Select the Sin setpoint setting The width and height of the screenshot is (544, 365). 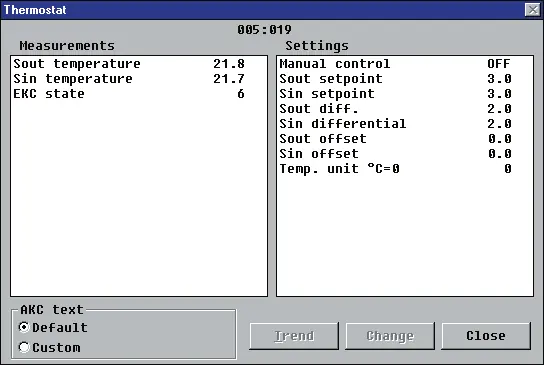coord(405,94)
